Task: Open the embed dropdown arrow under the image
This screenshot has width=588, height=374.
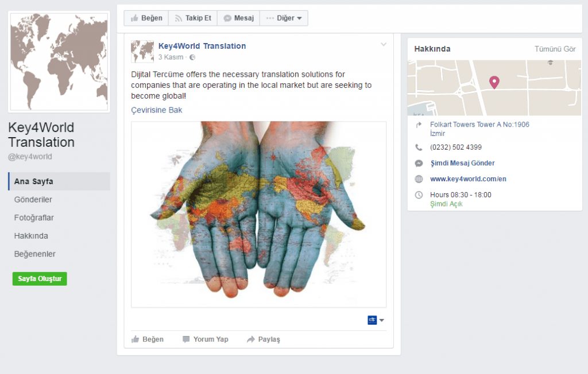Action: coord(381,320)
